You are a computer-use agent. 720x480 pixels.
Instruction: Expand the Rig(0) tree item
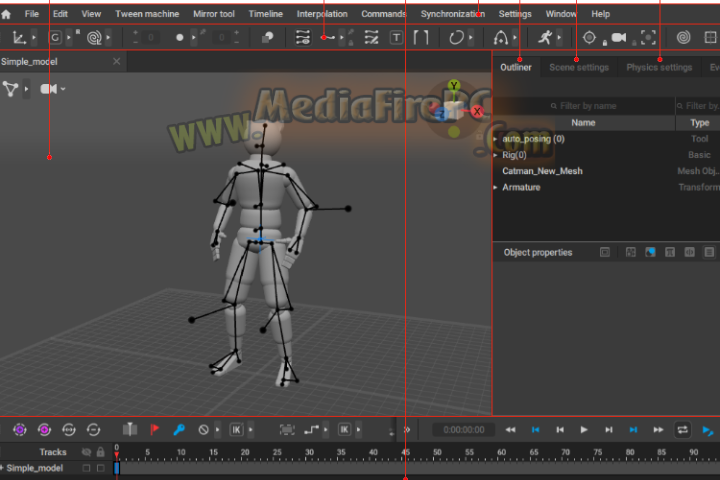(x=495, y=155)
